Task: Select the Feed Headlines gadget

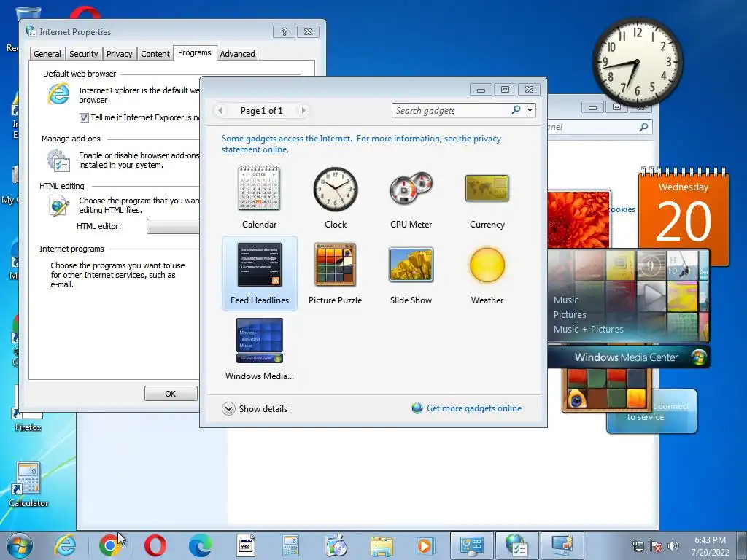Action: click(260, 273)
